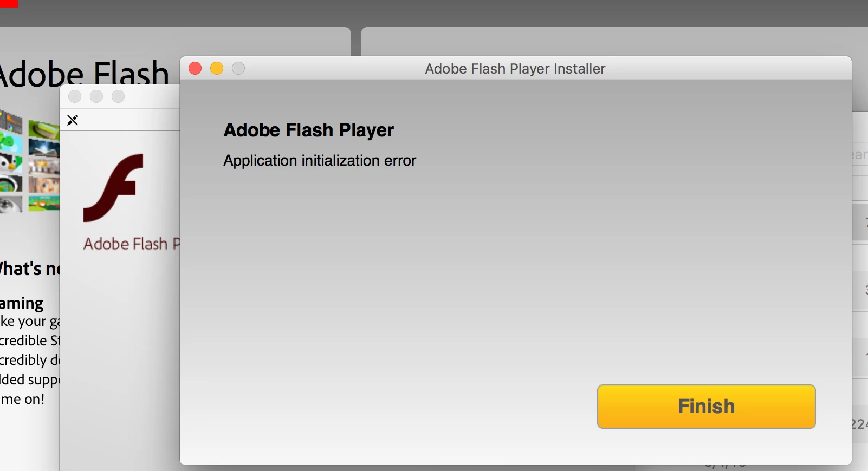
Task: Click the inactive zoom button of background window
Action: click(118, 96)
